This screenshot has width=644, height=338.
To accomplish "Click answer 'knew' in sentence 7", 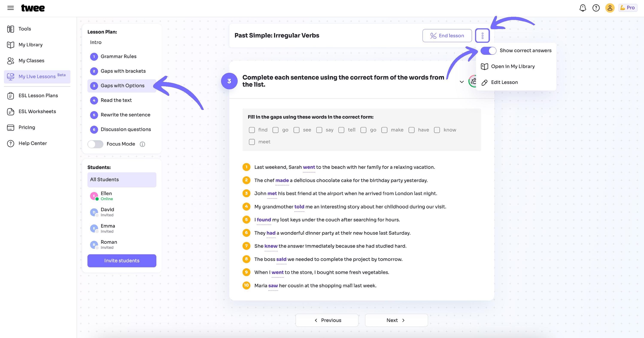I will (271, 246).
